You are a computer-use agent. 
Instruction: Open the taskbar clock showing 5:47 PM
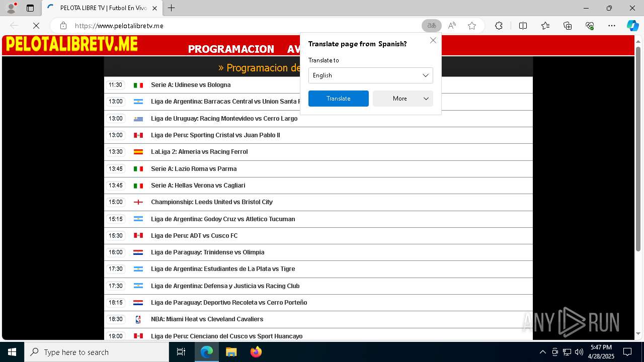click(601, 352)
